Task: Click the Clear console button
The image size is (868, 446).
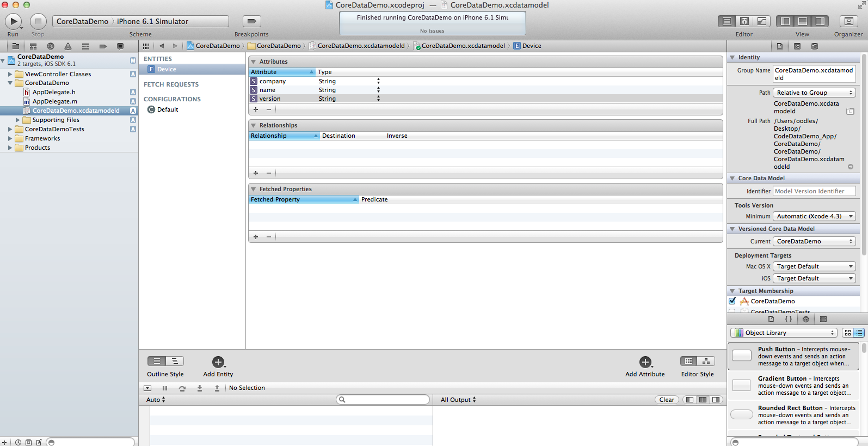Action: pos(667,400)
